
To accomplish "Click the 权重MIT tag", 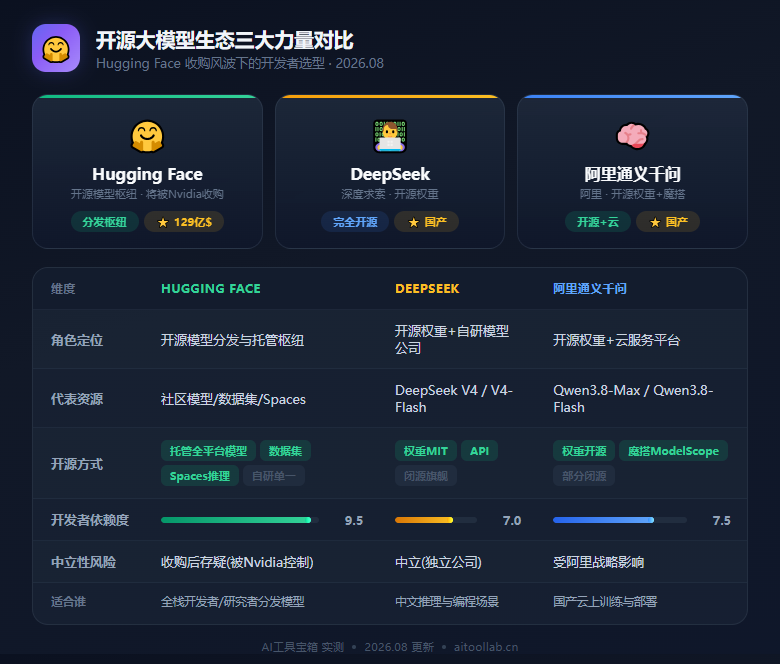I will tap(426, 451).
